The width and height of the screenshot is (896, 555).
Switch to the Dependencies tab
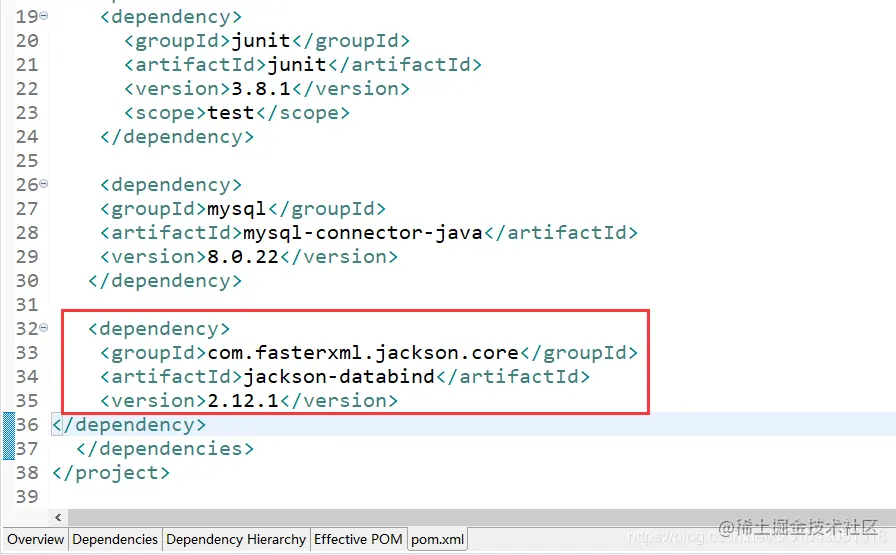coord(115,539)
